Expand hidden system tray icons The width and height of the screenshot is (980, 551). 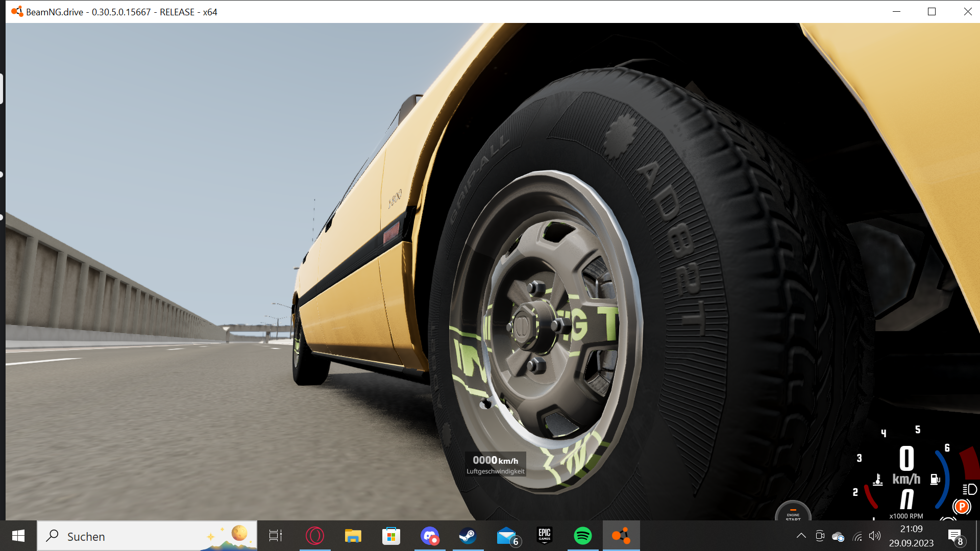point(801,536)
